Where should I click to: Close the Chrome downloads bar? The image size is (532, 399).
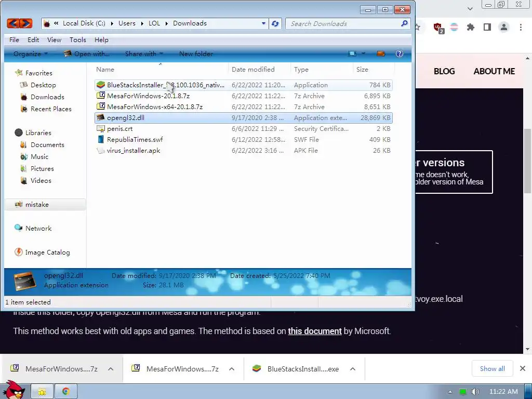click(x=523, y=368)
